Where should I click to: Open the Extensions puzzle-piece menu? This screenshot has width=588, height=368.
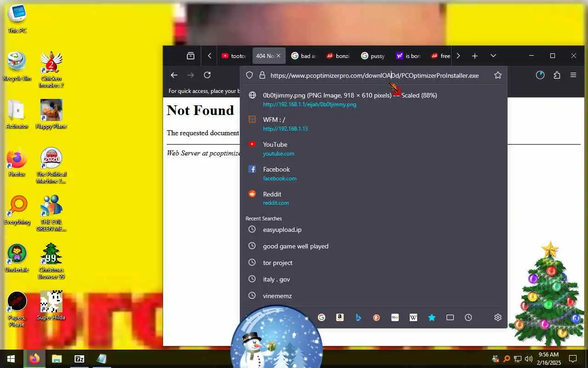557,75
